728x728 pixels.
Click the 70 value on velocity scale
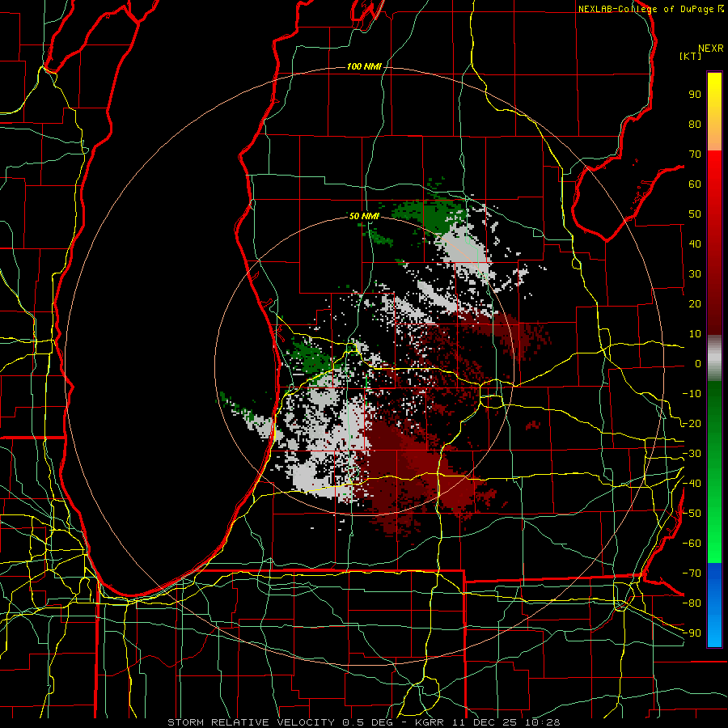(x=695, y=154)
